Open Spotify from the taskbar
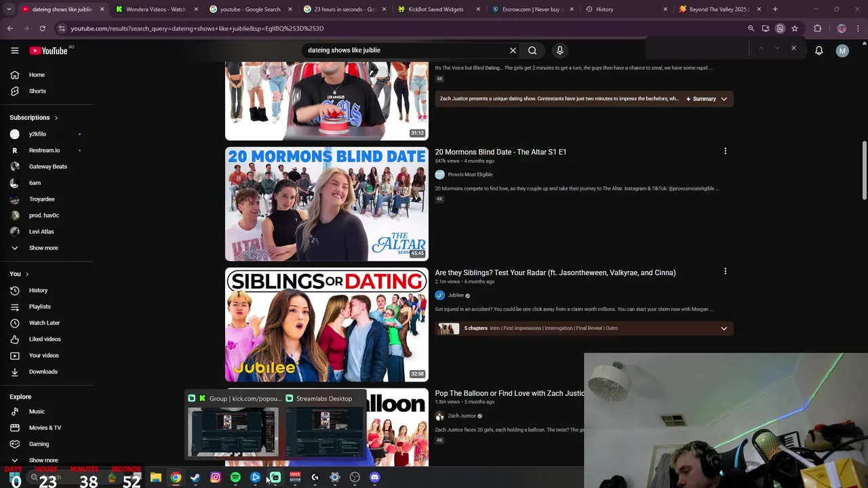Viewport: 868px width, 488px height. 235,478
